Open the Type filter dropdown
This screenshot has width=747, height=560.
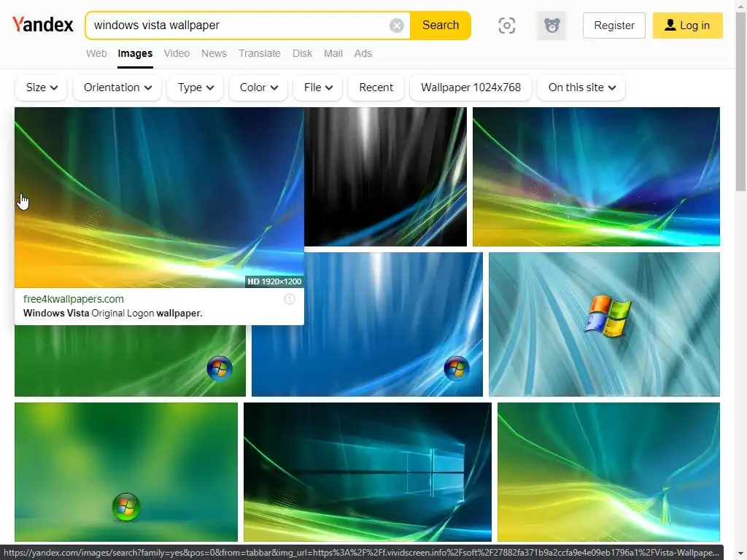(196, 87)
